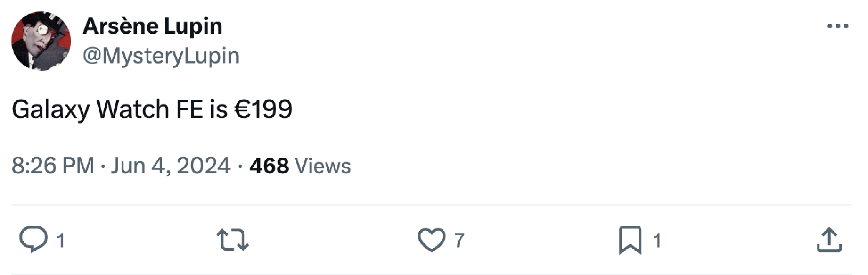Click the like count number 7
Image resolution: width=868 pixels, height=275 pixels.
pos(459,241)
